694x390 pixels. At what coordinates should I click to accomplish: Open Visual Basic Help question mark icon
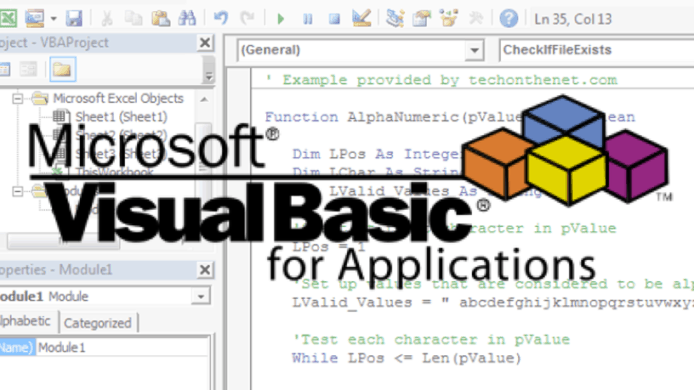tap(509, 19)
